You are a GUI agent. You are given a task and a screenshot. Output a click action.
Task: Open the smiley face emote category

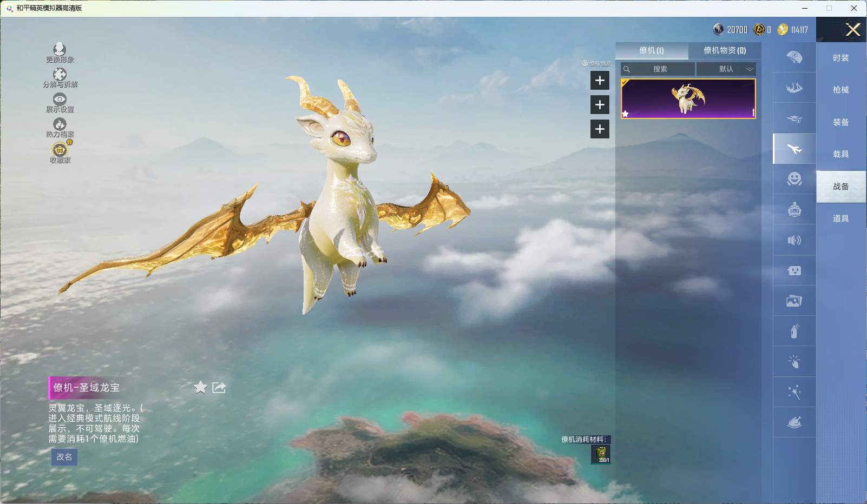click(794, 179)
